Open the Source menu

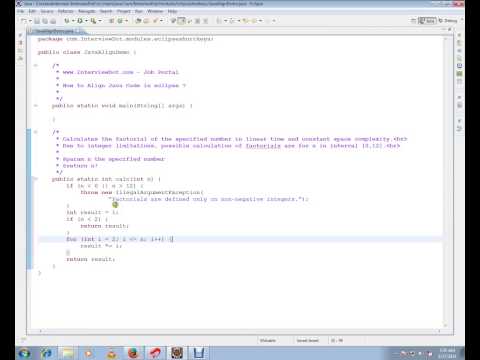(47, 11)
